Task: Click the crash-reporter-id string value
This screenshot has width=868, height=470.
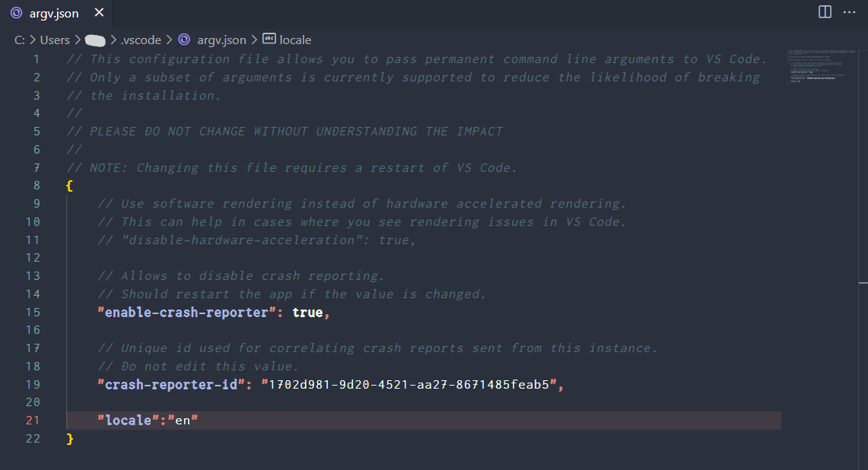Action: pyautogui.click(x=411, y=384)
